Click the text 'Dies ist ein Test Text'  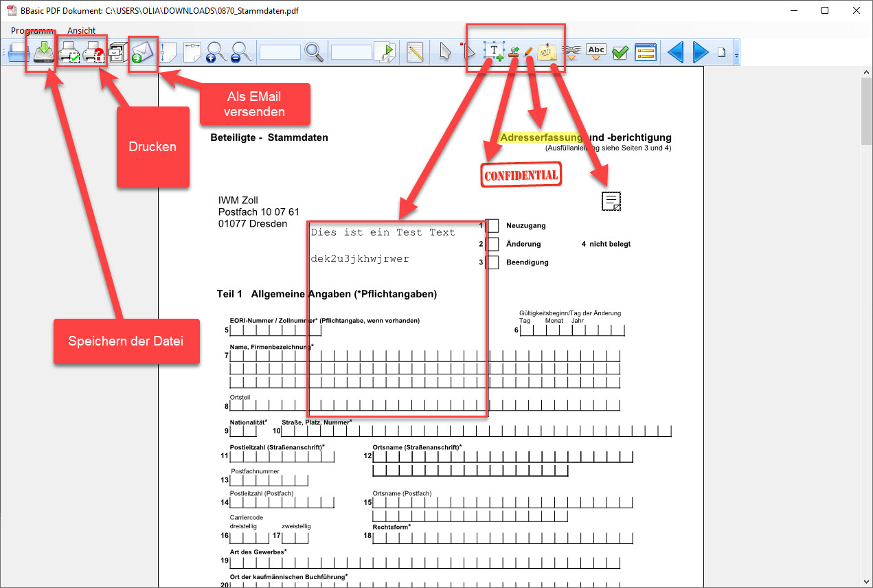[x=383, y=232]
